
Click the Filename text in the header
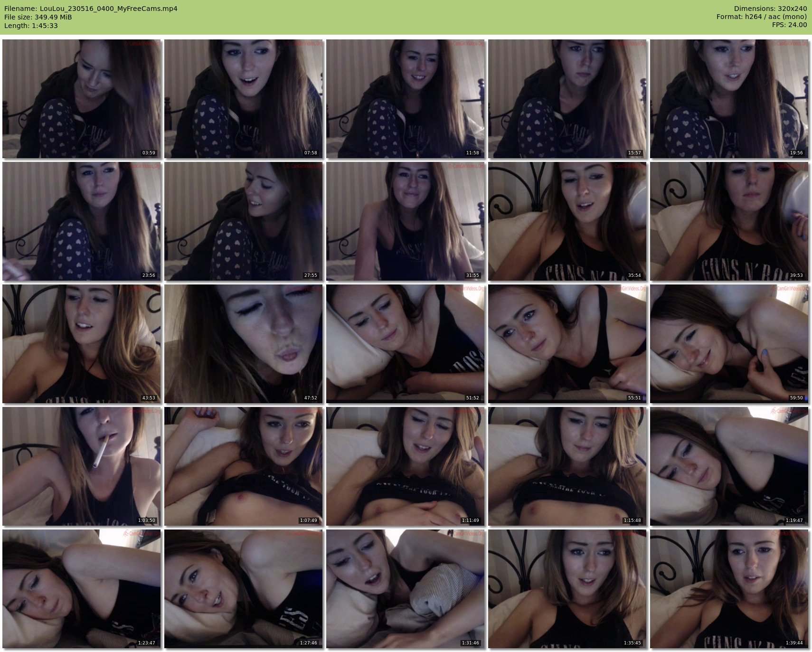[x=91, y=9]
